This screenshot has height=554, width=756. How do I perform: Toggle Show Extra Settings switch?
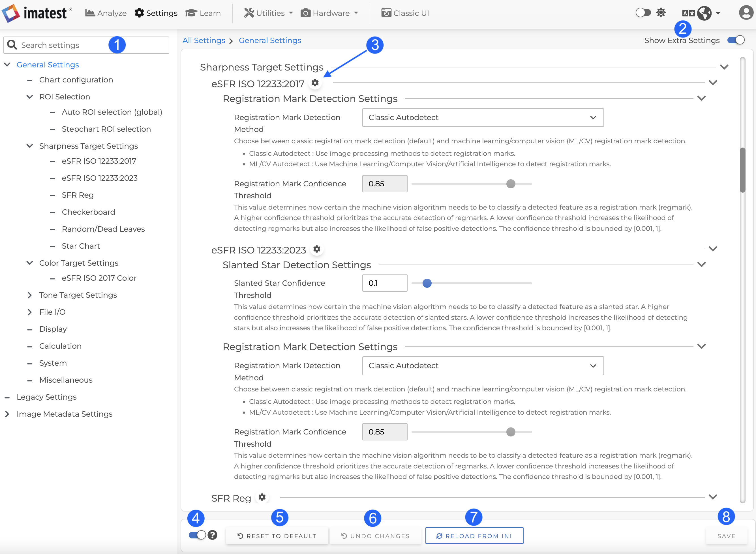[x=736, y=40]
